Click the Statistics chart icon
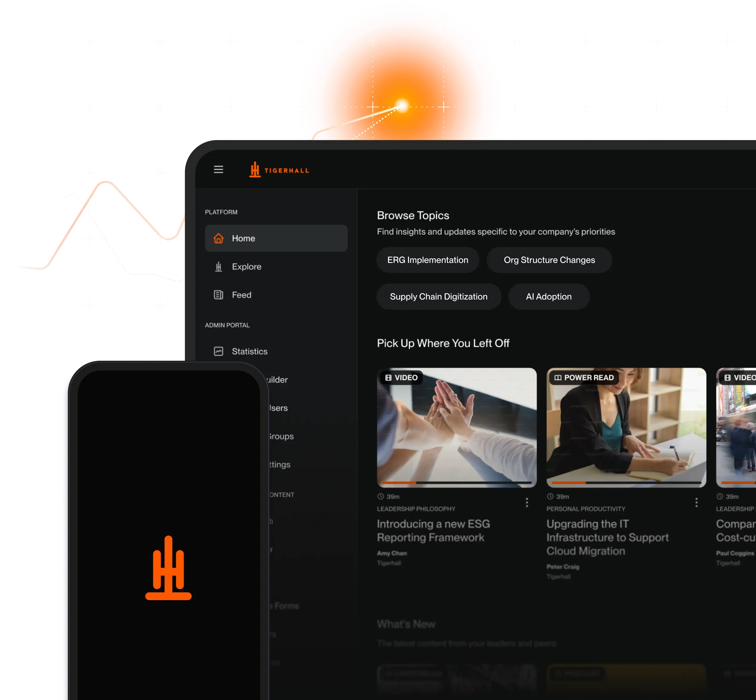The height and width of the screenshot is (700, 756). coord(219,351)
